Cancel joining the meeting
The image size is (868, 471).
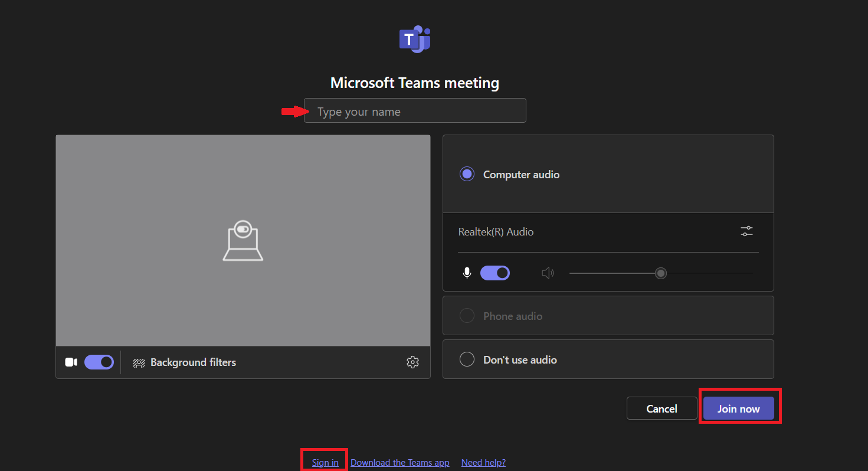(x=661, y=408)
